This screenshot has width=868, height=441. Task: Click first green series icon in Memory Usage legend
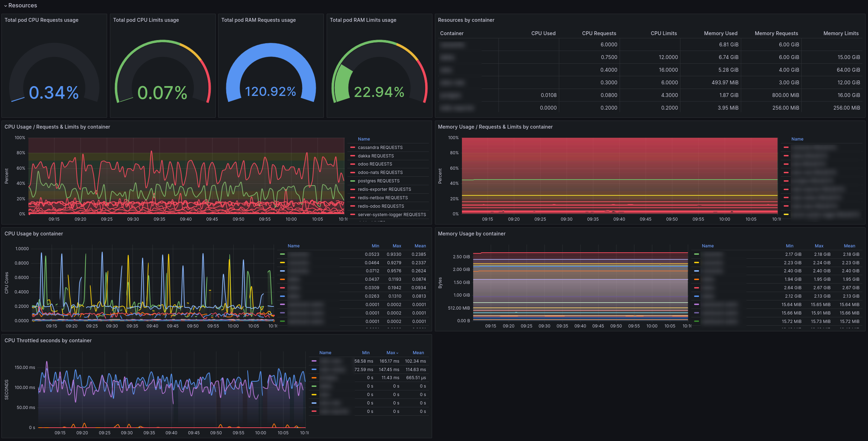tap(696, 254)
